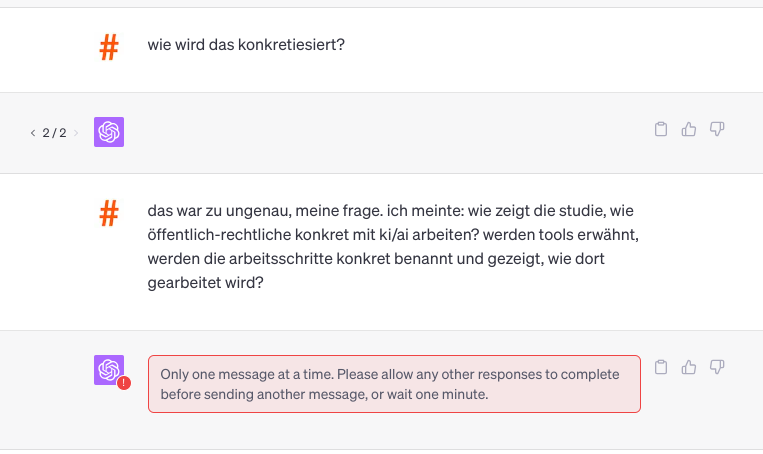
Task: Click the ChatGPT avatar next to error message
Action: click(x=108, y=370)
